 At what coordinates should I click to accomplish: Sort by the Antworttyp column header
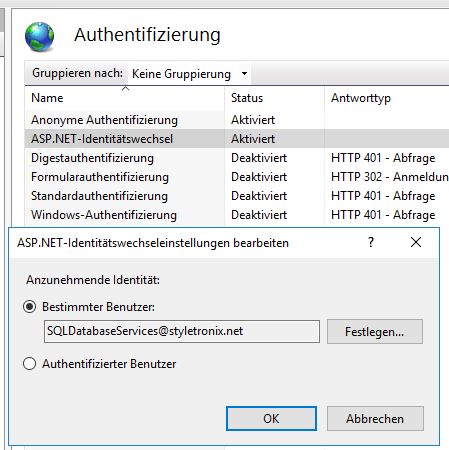(387, 98)
